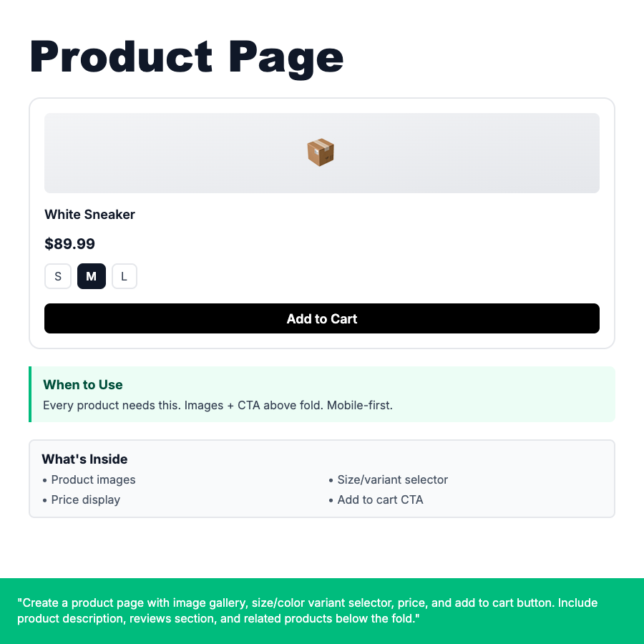Click the Product images list item
Image resolution: width=644 pixels, height=644 pixels.
(x=93, y=479)
